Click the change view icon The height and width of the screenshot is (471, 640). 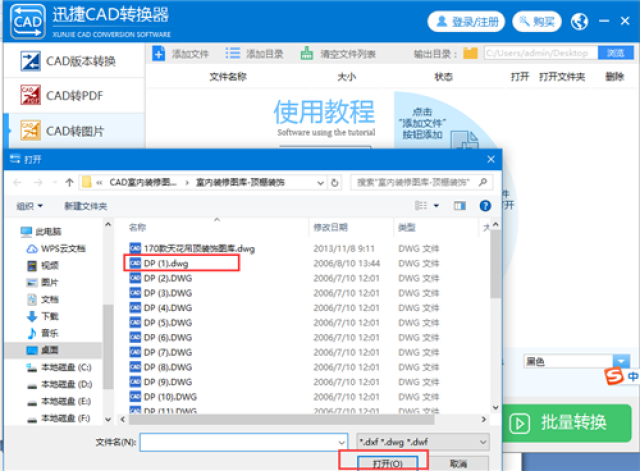(421, 205)
